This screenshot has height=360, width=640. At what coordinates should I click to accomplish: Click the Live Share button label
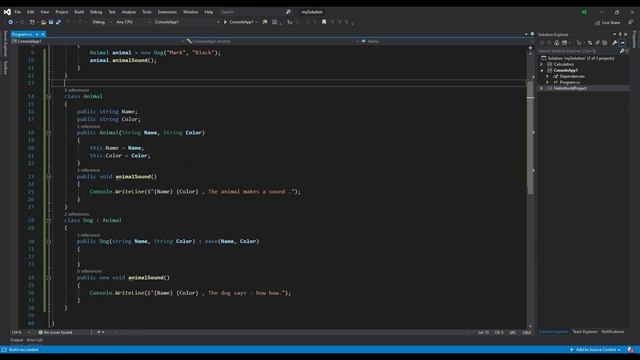(x=611, y=23)
